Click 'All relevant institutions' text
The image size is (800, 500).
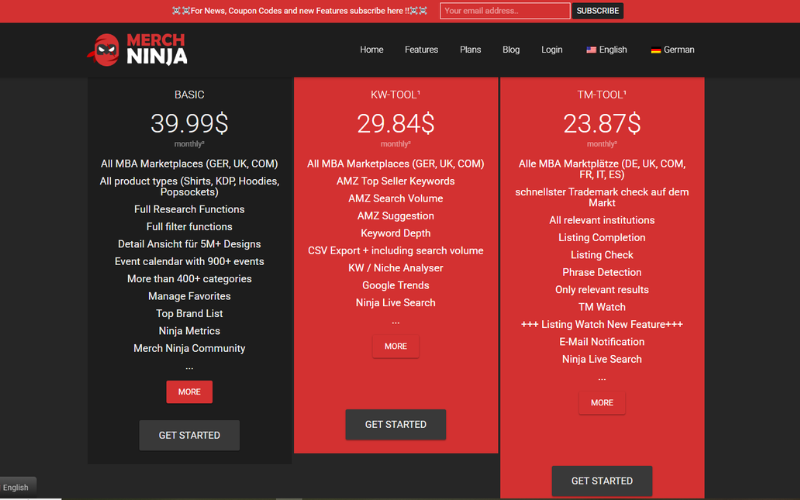602,220
